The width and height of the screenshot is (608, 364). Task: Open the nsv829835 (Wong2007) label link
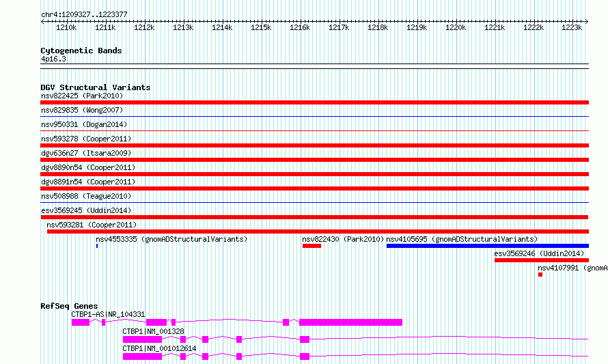(82, 110)
